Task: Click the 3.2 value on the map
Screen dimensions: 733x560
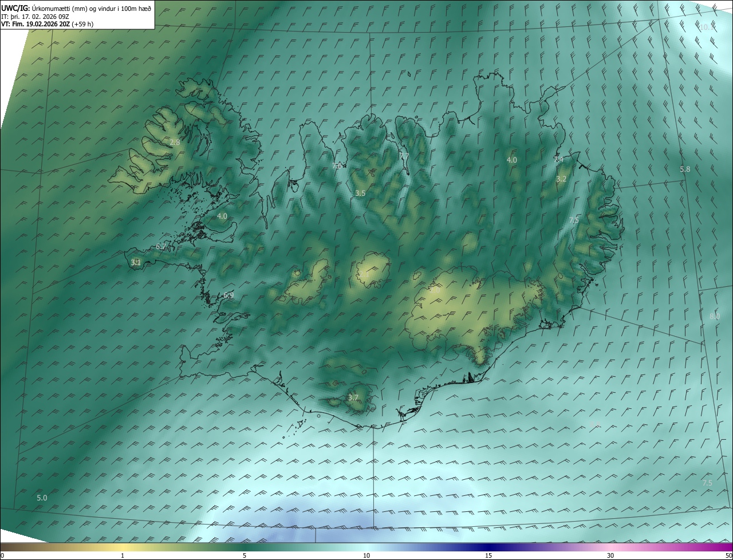Action: point(561,179)
